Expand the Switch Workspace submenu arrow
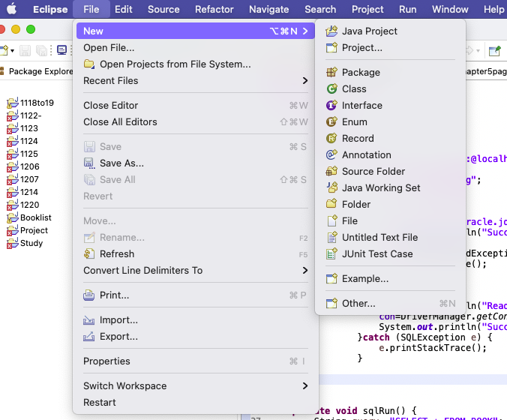Viewport: 507px width, 420px height. pyautogui.click(x=305, y=385)
